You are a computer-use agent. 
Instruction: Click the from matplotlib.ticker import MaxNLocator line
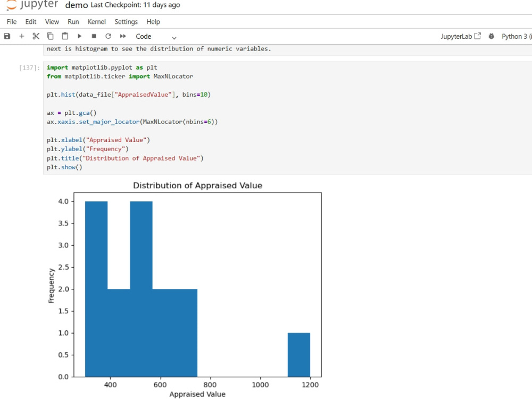(x=120, y=76)
